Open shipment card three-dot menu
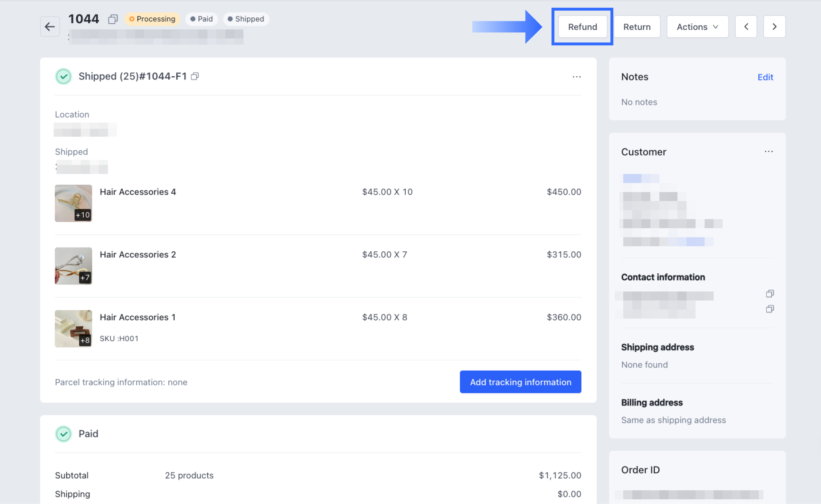821x504 pixels. 576,77
